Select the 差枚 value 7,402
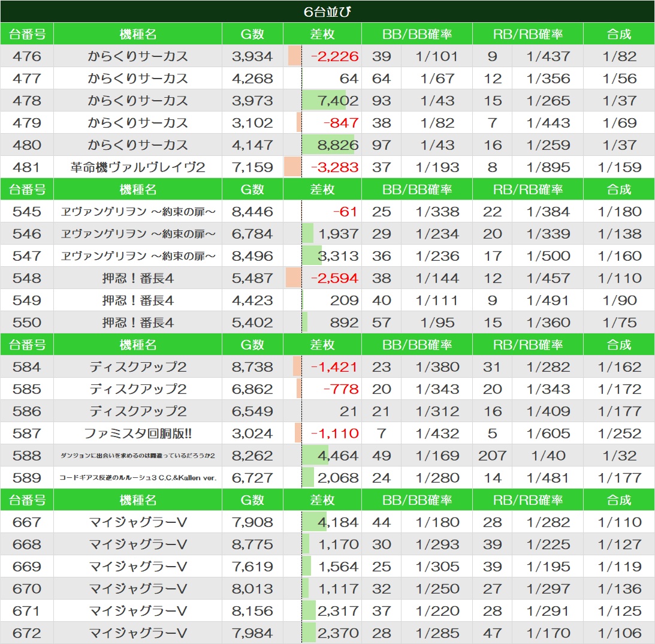Image resolution: width=655 pixels, height=644 pixels. point(338,100)
